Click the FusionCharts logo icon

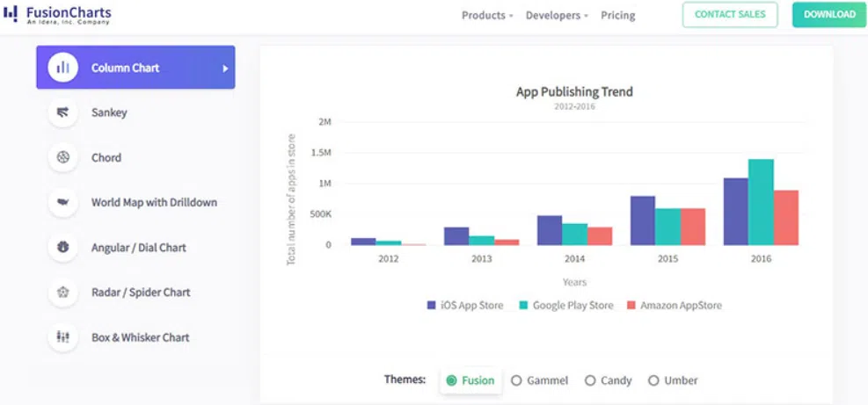point(11,13)
